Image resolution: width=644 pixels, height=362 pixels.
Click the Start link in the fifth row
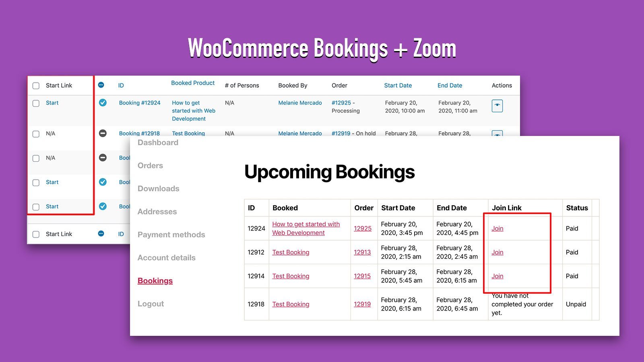coord(52,206)
